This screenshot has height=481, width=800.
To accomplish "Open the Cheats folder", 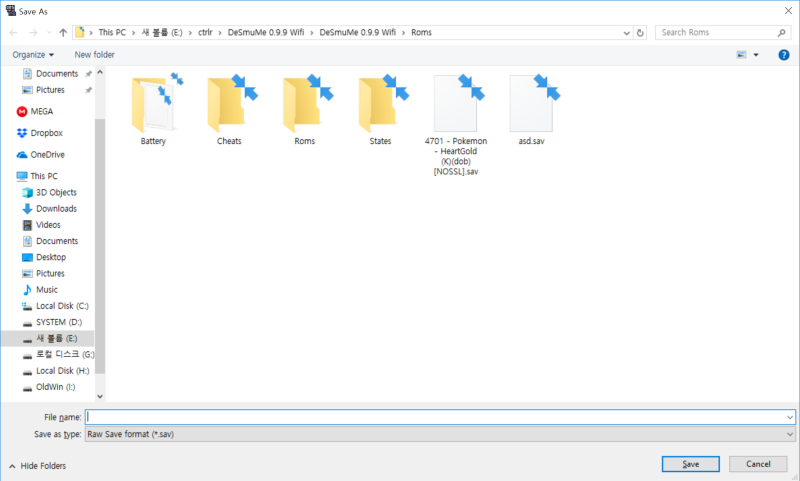I will [x=229, y=109].
